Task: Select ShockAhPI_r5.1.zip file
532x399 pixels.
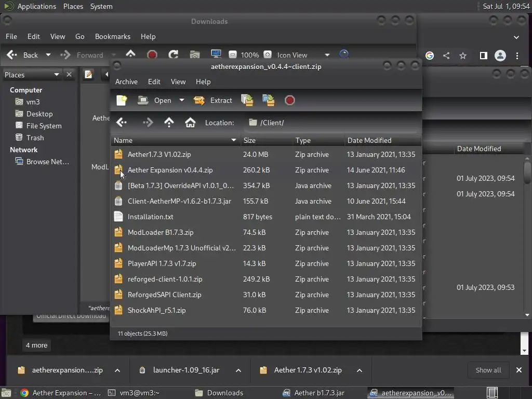Action: [266, 311]
